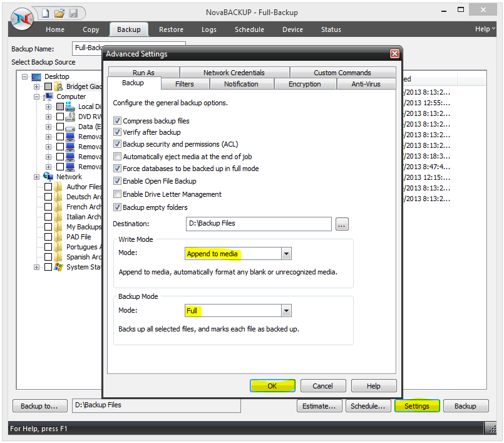Collapse the Desktop tree node

click(x=24, y=76)
